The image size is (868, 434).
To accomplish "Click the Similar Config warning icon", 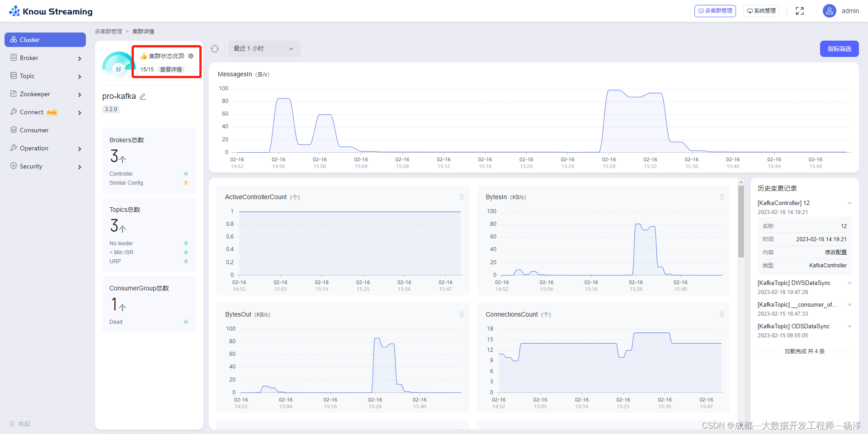I will 186,183.
